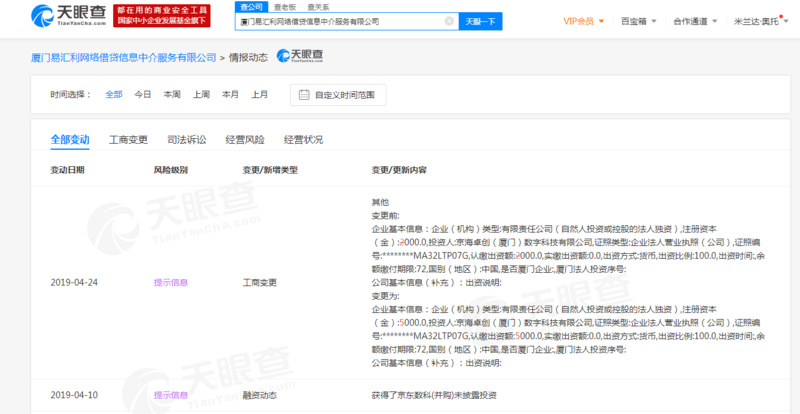Click 提示信息 in the 2019-04-10 row
Screen dimensions: 800x414
click(171, 395)
